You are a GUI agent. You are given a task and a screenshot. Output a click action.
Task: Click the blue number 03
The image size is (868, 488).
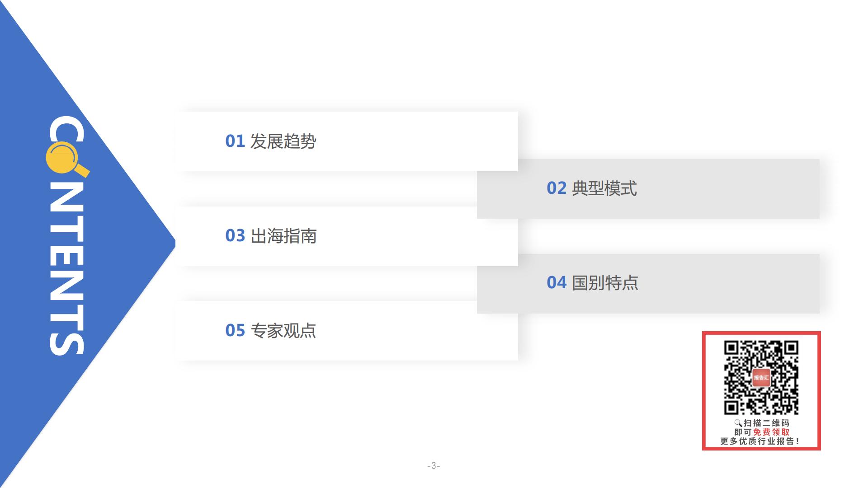click(235, 236)
